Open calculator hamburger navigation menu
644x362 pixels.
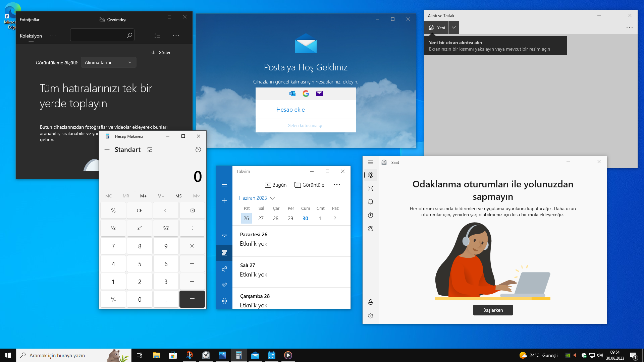[107, 149]
